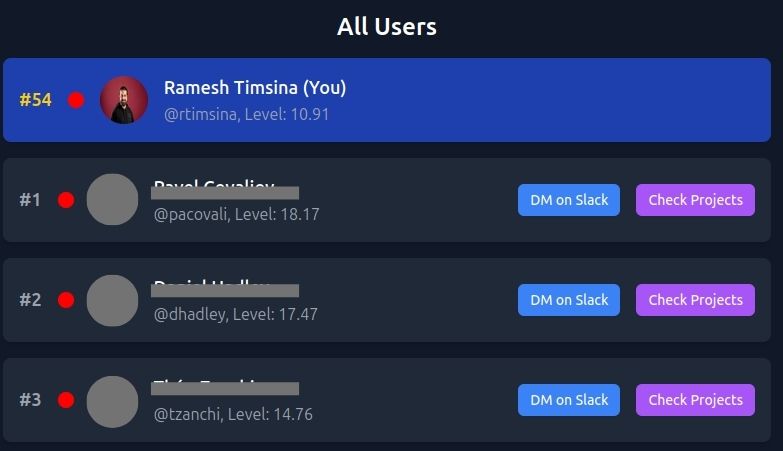Open the grey avatar of @tzanchi
Screen dimensions: 783x451
tap(112, 401)
